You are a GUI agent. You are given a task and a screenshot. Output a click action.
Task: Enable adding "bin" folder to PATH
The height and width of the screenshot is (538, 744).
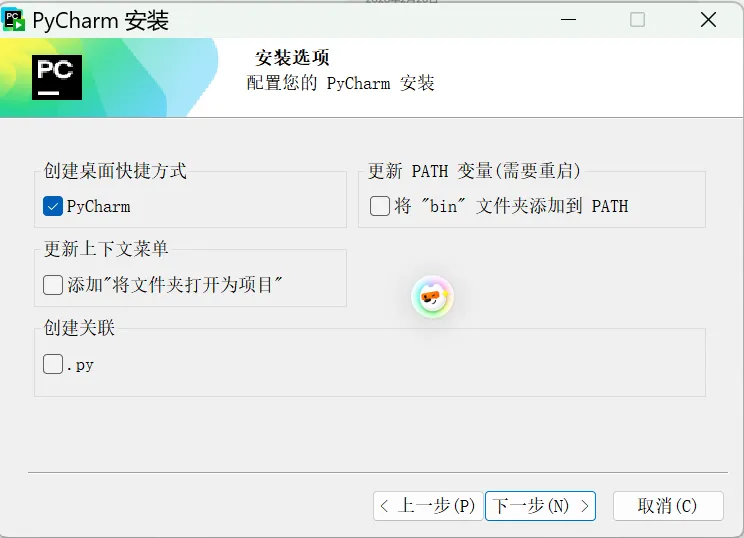pyautogui.click(x=380, y=206)
